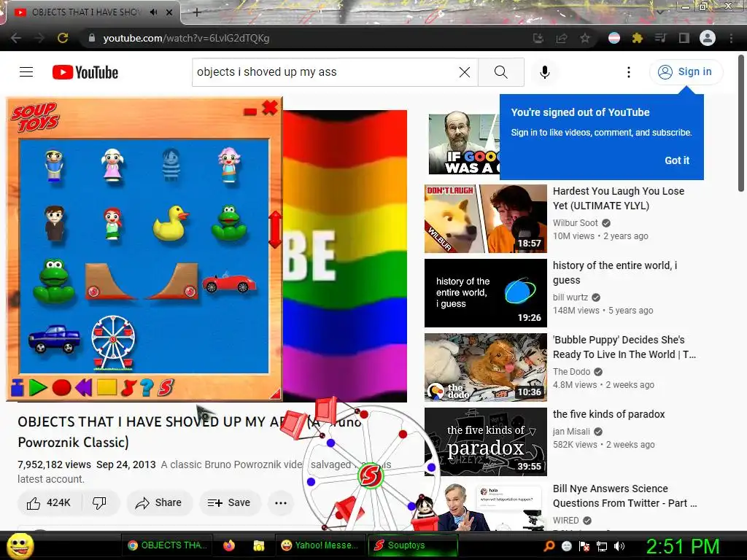The width and height of the screenshot is (747, 560).
Task: Open YouTube settings three-dot menu
Action: [629, 72]
